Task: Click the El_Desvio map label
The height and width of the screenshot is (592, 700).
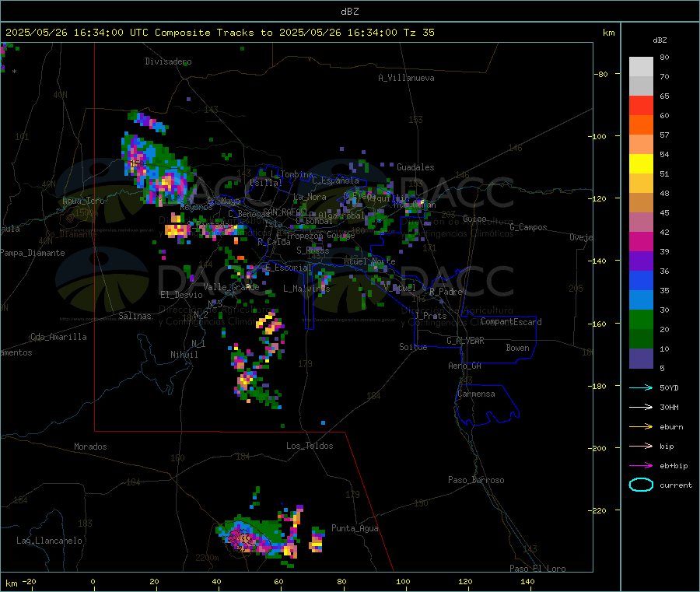Action: (x=182, y=295)
